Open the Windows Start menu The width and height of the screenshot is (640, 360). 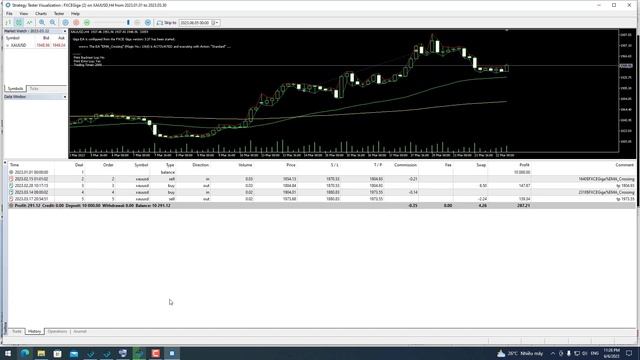point(8,353)
